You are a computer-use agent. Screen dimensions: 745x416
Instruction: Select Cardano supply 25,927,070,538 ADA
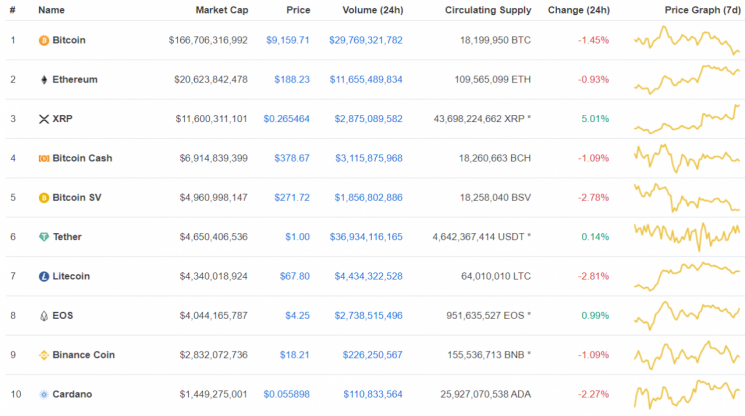pos(486,395)
